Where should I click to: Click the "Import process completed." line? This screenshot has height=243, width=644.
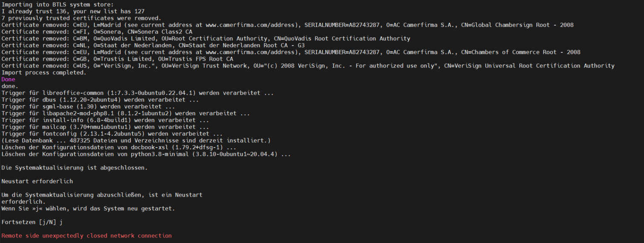click(44, 73)
